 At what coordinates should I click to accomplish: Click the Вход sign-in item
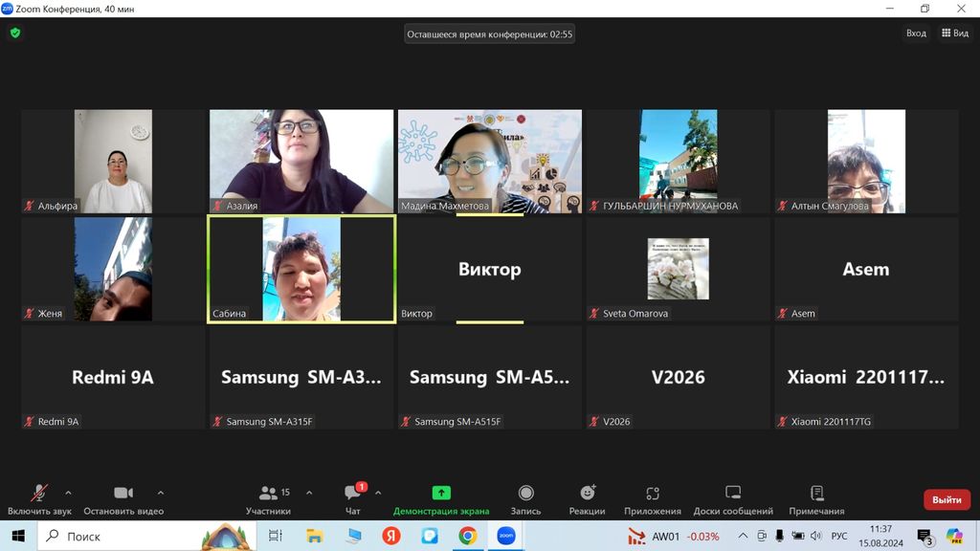tap(916, 33)
